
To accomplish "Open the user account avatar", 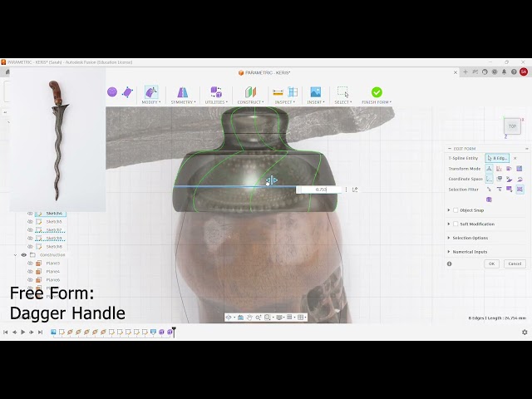I will [524, 72].
